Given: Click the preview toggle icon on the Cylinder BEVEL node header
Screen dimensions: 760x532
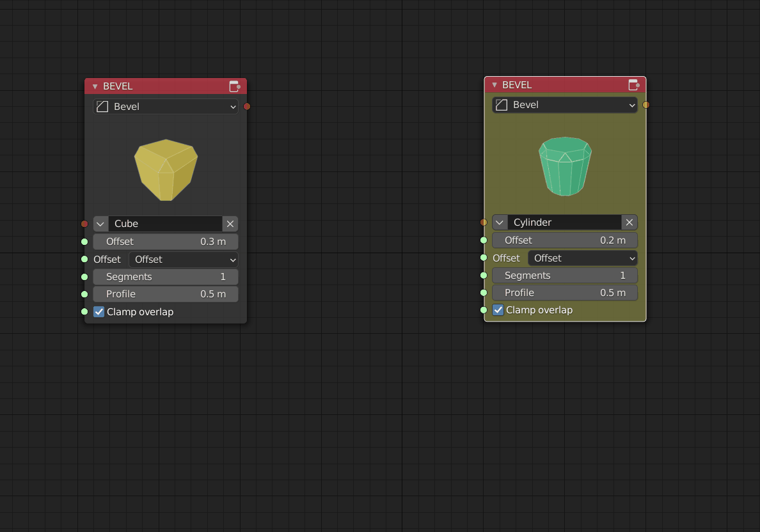Looking at the screenshot, I should coord(634,85).
